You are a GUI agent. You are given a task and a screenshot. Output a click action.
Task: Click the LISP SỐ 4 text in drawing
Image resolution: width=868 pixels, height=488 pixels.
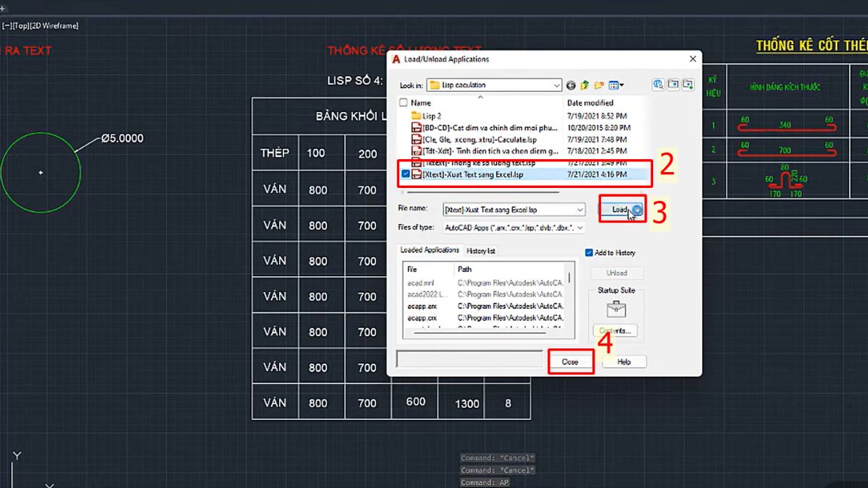click(x=356, y=80)
